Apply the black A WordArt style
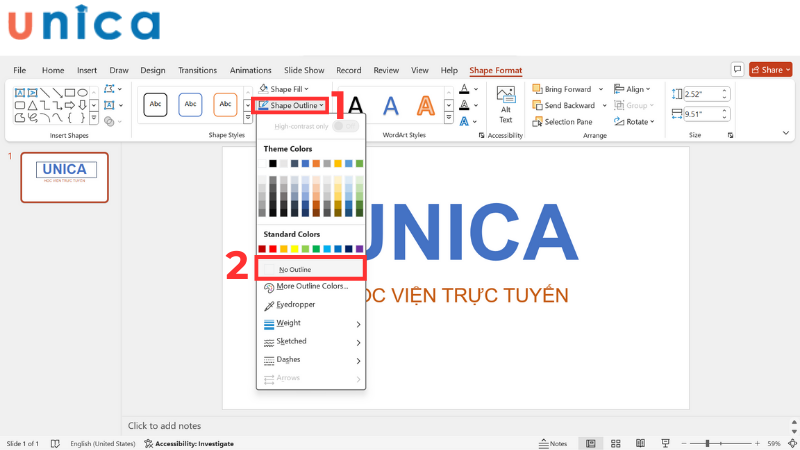Screen dimensions: 800x450 (356, 106)
